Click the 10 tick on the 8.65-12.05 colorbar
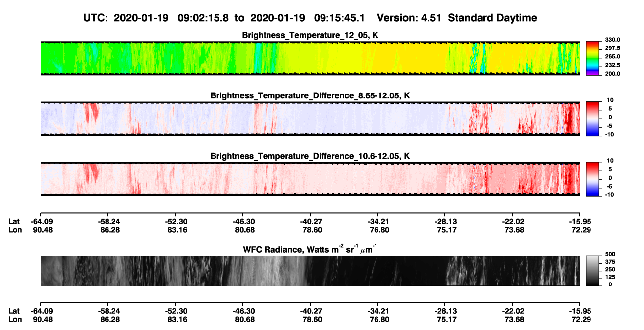The image size is (644, 330). tap(610, 100)
